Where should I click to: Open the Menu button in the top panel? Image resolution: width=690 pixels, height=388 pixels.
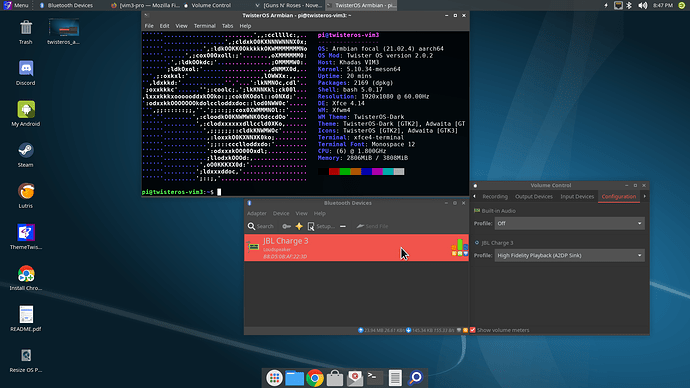pos(16,5)
